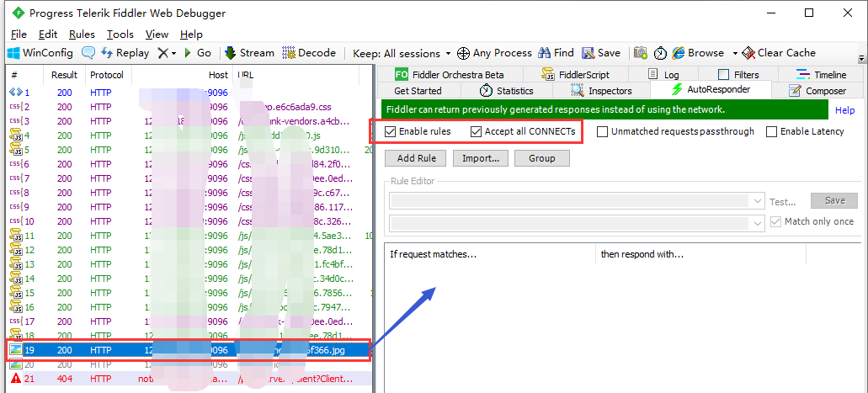This screenshot has height=393, width=868.
Task: Open the Edit menu
Action: [48, 35]
